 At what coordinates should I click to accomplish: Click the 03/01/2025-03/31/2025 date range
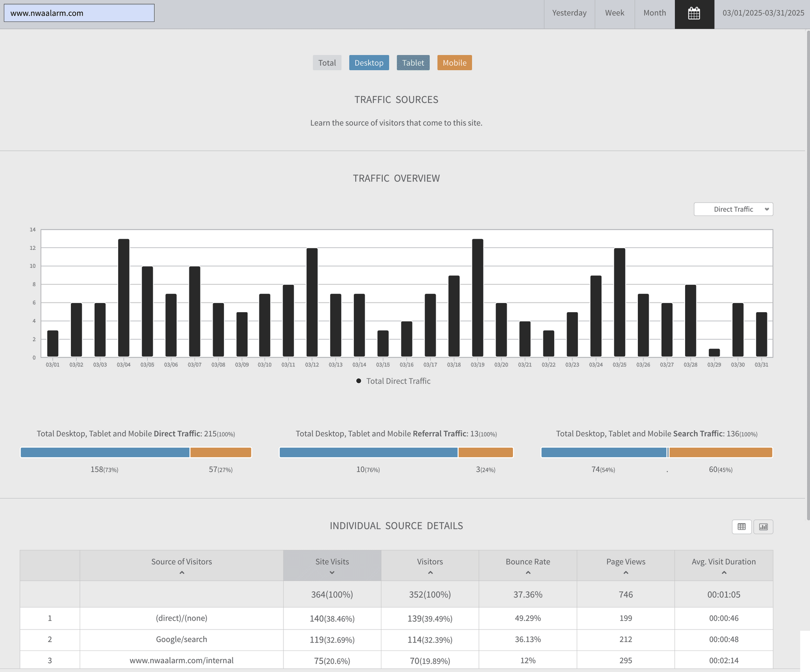coord(763,13)
